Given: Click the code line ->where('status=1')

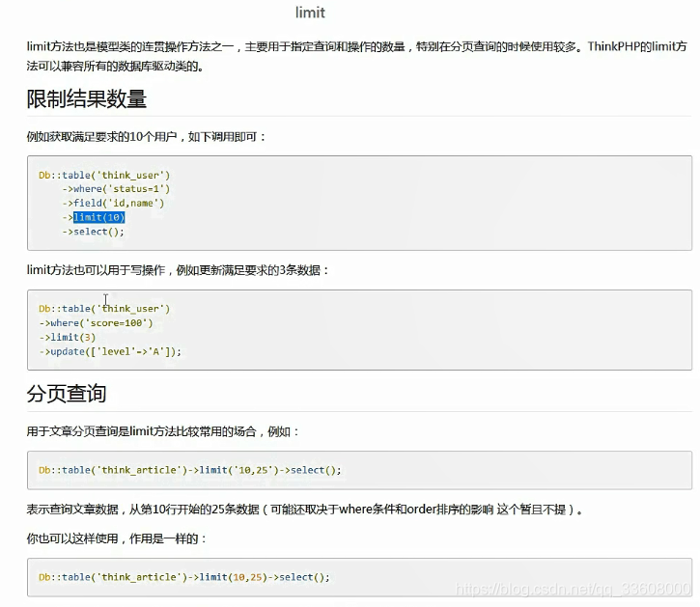Looking at the screenshot, I should (x=116, y=189).
